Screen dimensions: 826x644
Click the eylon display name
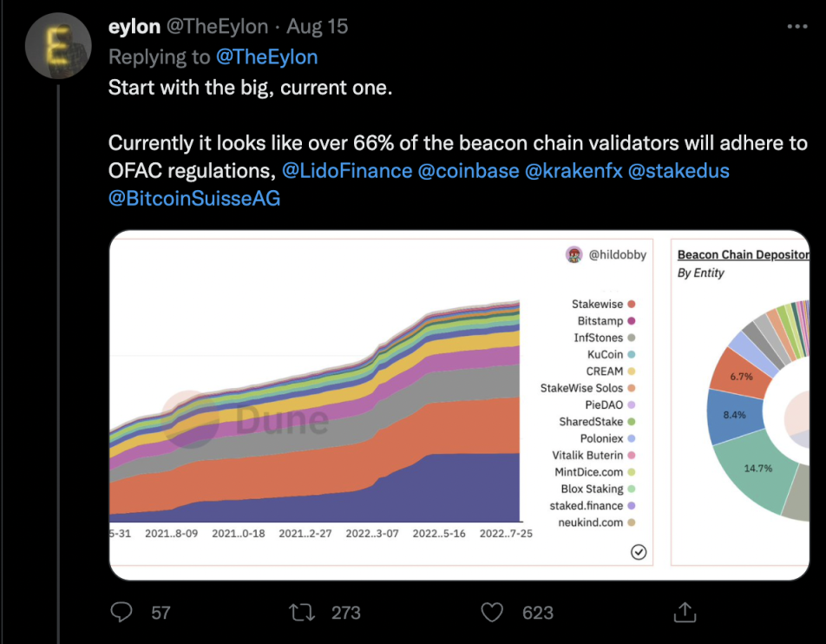134,27
